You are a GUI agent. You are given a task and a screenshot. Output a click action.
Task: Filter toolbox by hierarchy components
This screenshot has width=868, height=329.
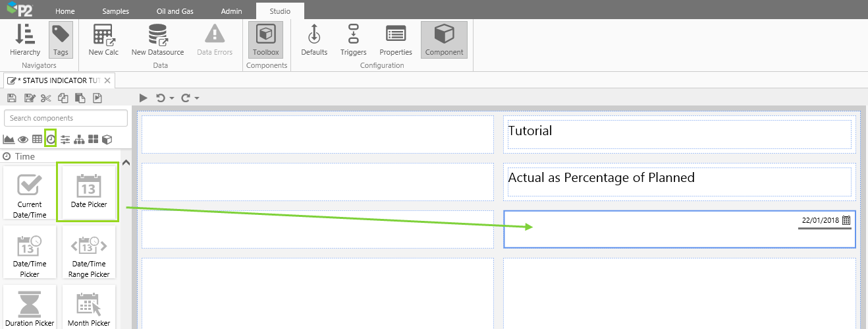click(79, 139)
